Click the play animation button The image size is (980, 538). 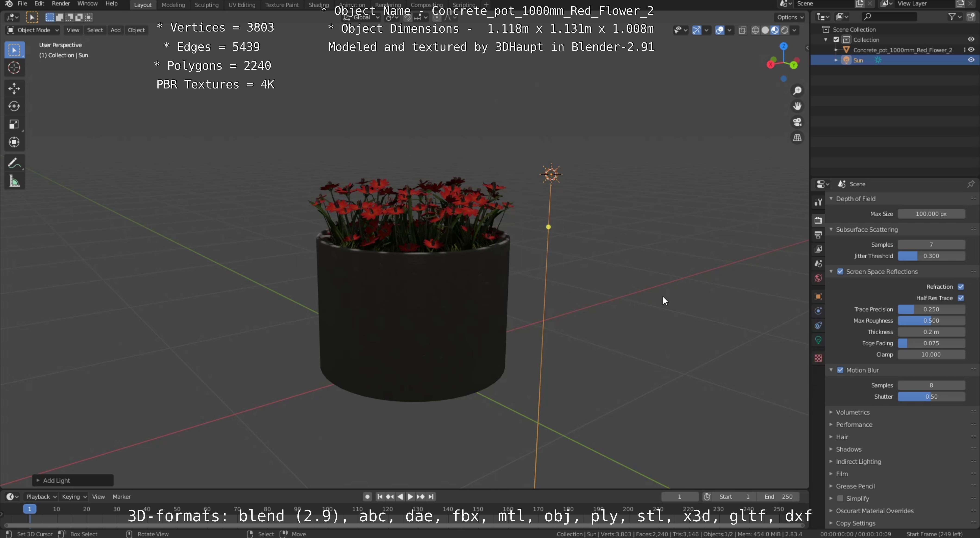[410, 497]
